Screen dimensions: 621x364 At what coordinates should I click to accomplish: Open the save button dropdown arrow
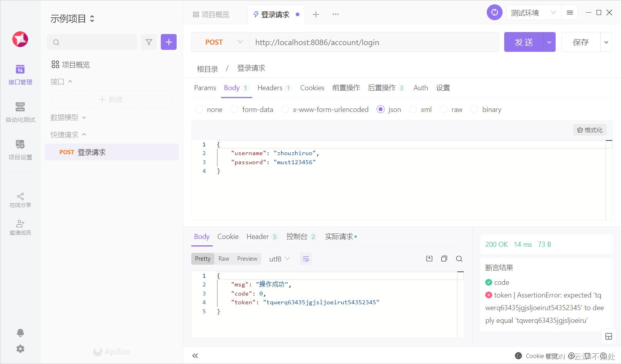click(x=606, y=42)
